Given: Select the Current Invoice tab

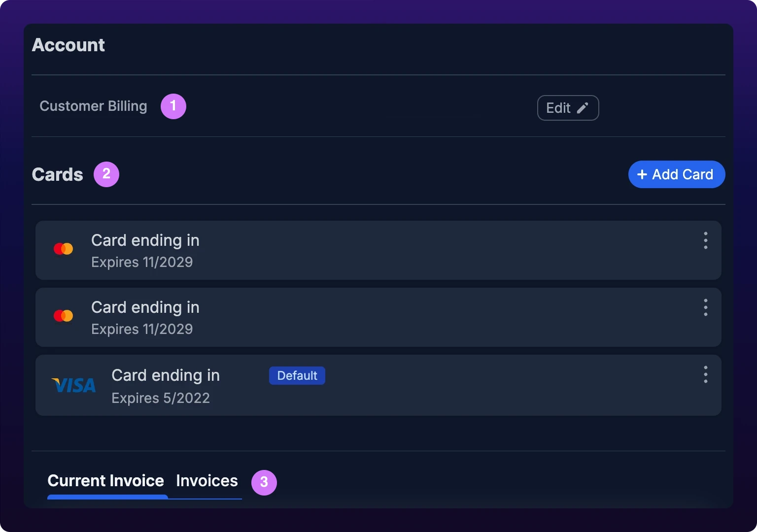Looking at the screenshot, I should [x=105, y=481].
